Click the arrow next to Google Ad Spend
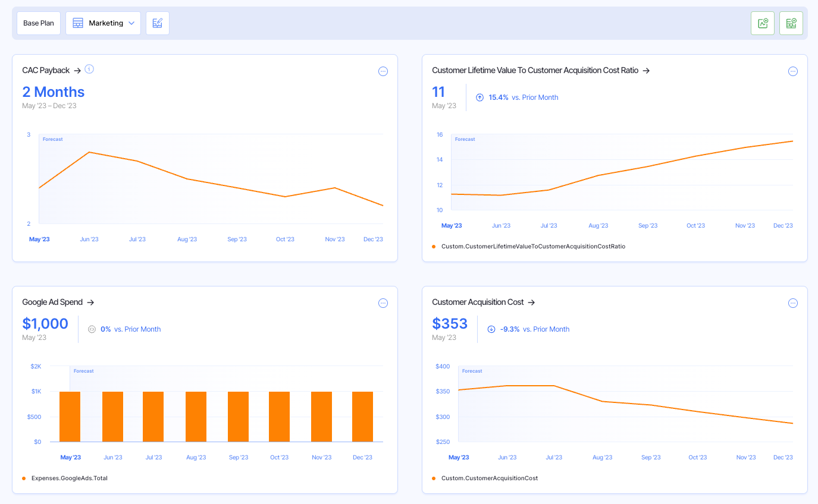The image size is (818, 504). point(90,302)
